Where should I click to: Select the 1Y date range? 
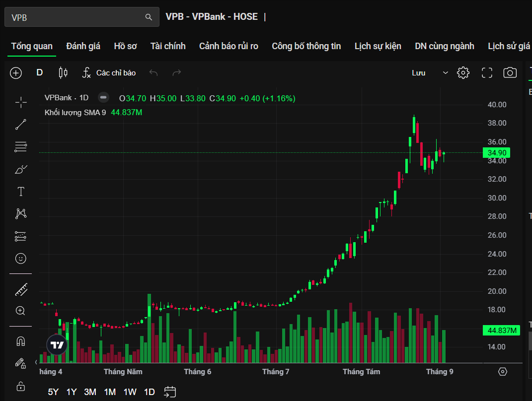tap(72, 392)
